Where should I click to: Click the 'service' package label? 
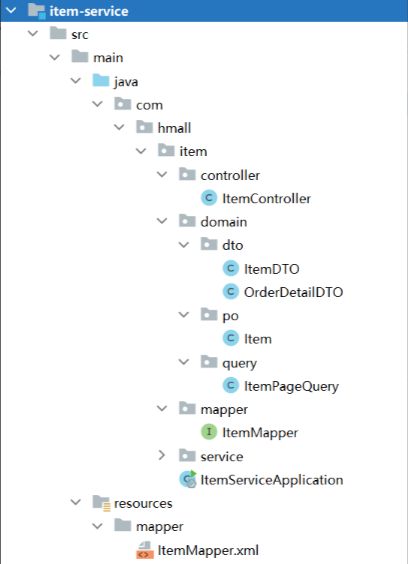[222, 456]
